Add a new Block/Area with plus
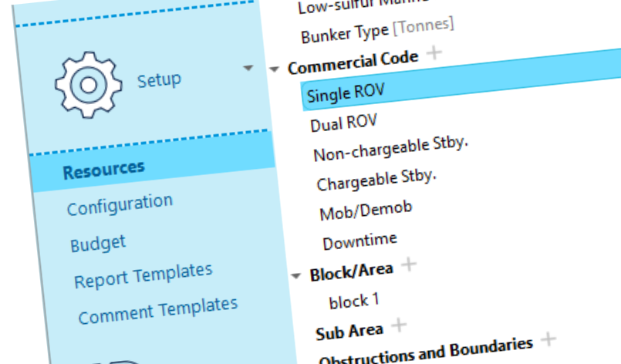The width and height of the screenshot is (621, 364). click(x=409, y=265)
